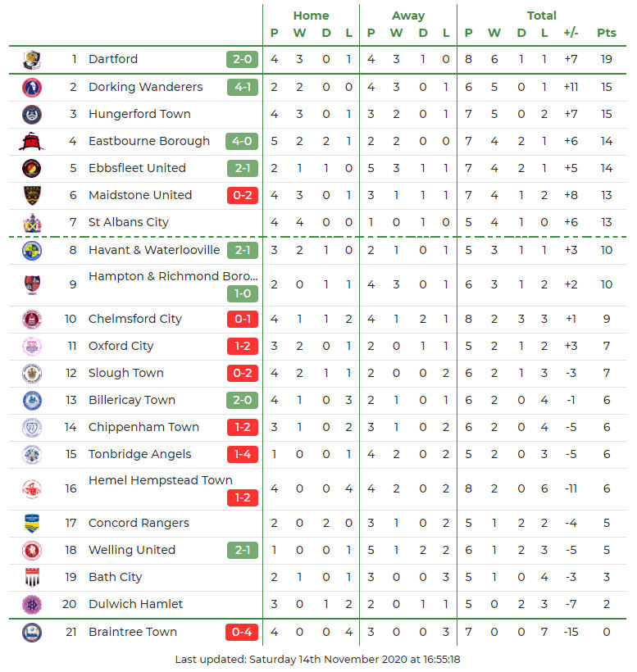Click the Eastbourne Borough red crest

pyautogui.click(x=32, y=141)
